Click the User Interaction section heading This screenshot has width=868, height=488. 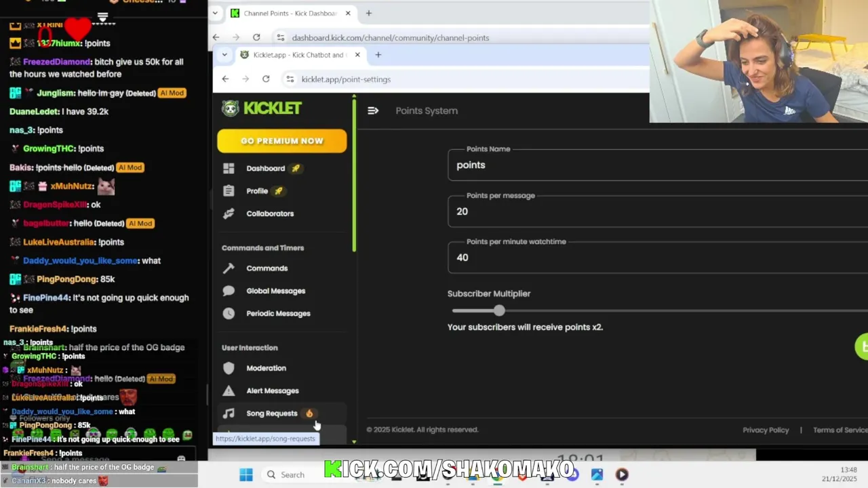click(x=250, y=348)
